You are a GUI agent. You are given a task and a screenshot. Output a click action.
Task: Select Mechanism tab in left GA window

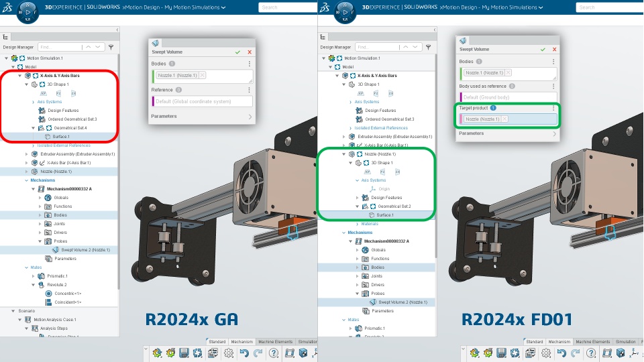point(242,341)
